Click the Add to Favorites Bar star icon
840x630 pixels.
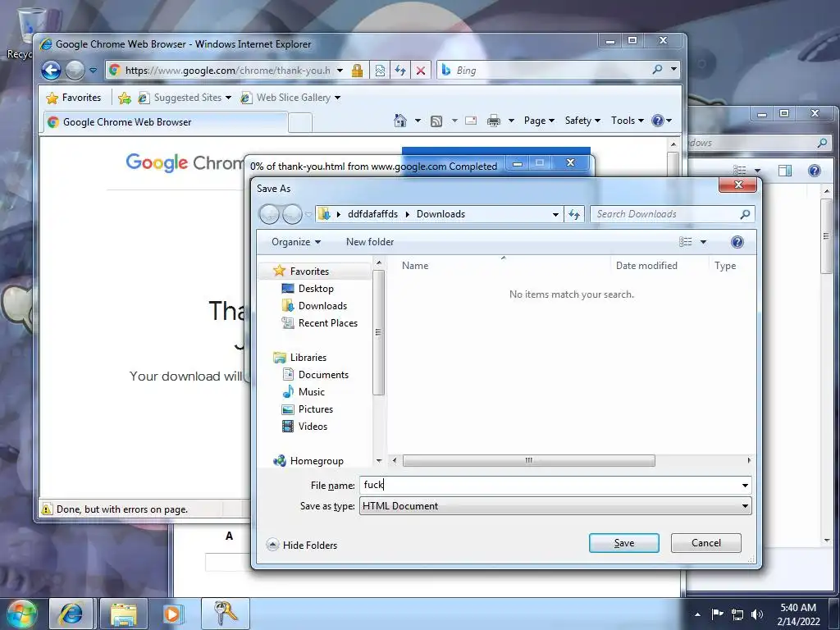click(x=125, y=98)
